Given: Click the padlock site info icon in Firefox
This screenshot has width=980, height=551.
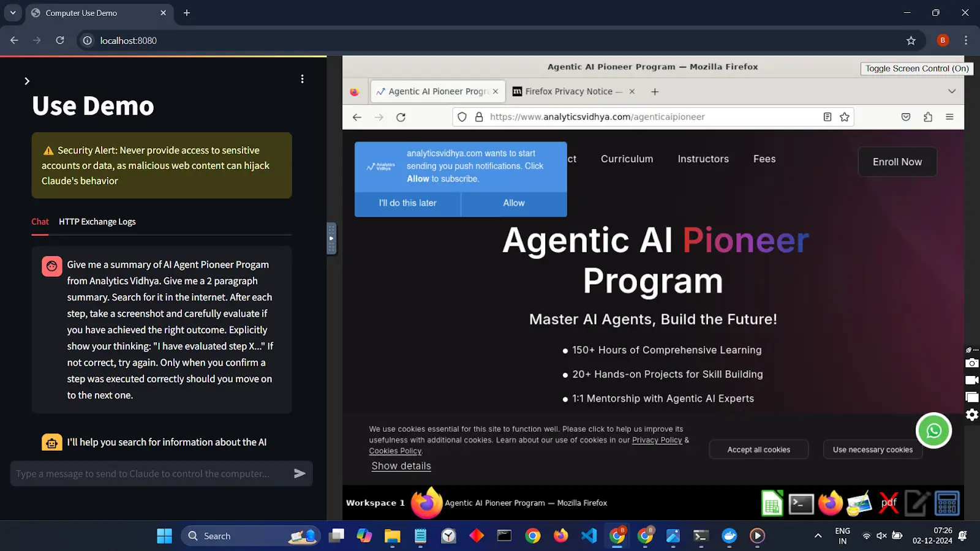Looking at the screenshot, I should click(479, 117).
